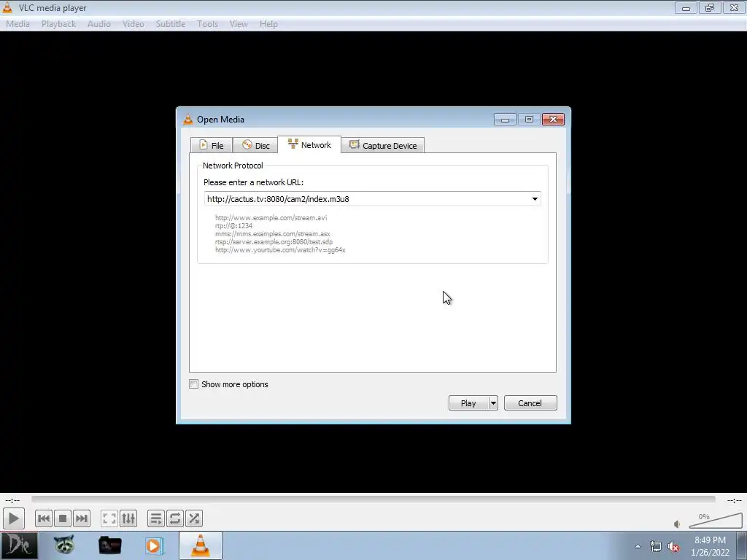The height and width of the screenshot is (560, 747).
Task: Click the remaining time label at right
Action: pyautogui.click(x=734, y=500)
